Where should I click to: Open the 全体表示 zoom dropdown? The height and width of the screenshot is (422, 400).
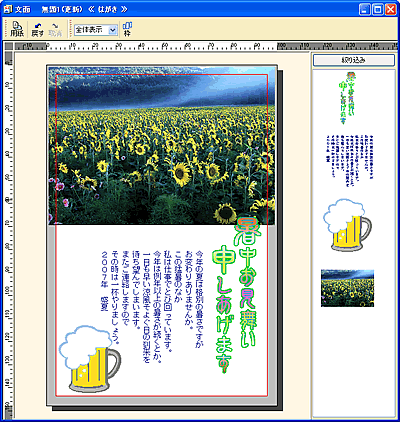96,30
